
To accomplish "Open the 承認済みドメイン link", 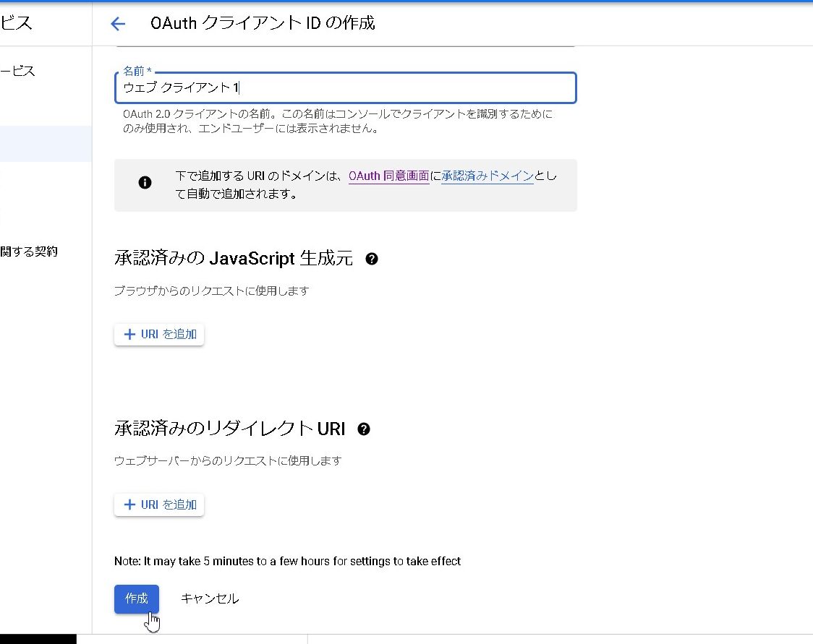I will tap(487, 176).
